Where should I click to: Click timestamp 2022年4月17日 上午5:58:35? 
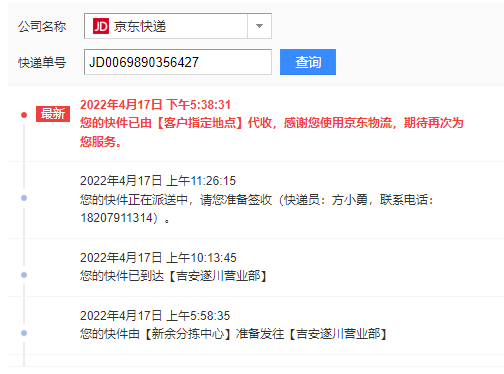pos(155,316)
